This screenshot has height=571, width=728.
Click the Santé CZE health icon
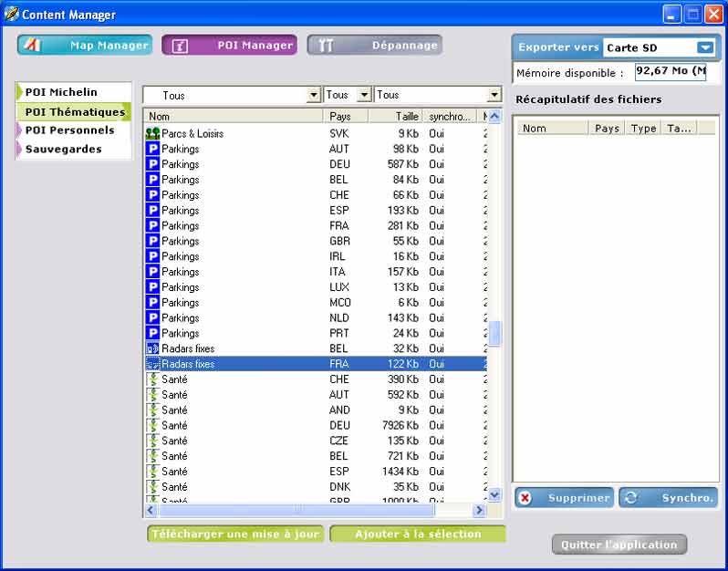pyautogui.click(x=152, y=441)
